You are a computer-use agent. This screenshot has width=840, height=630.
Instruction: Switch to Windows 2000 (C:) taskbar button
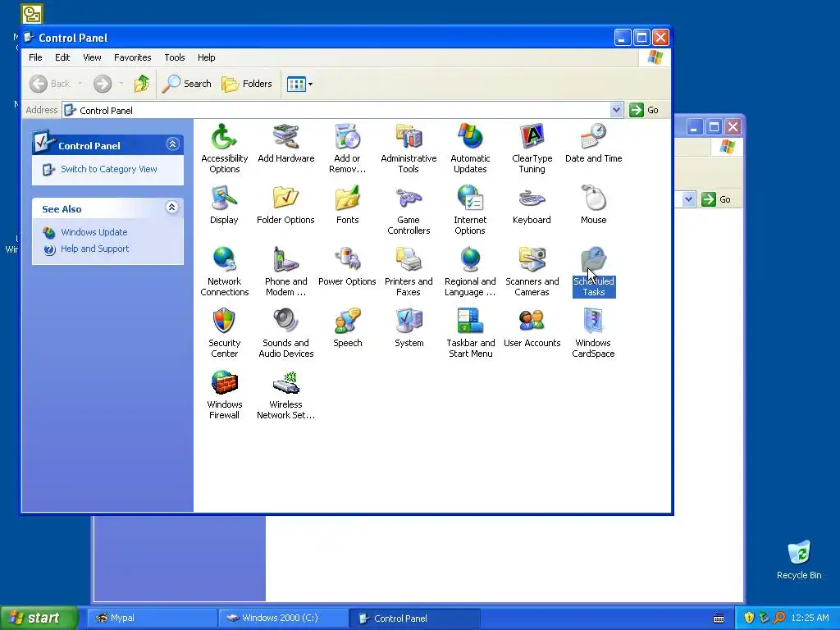click(283, 618)
